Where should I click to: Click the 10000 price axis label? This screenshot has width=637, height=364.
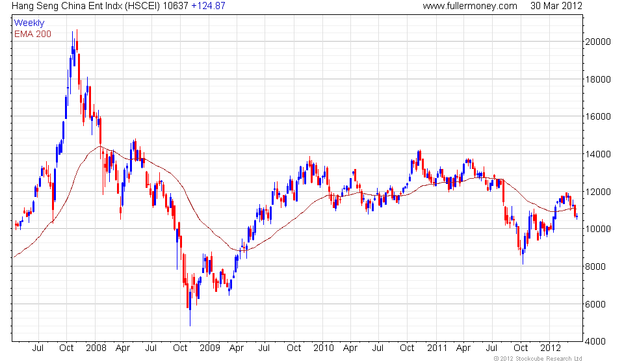coord(597,229)
